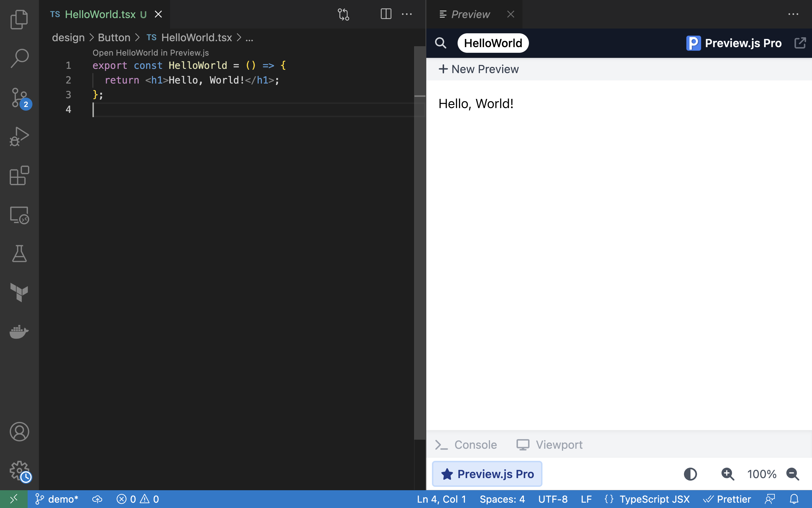The image size is (812, 508).
Task: Split the editor to the right
Action: click(386, 14)
